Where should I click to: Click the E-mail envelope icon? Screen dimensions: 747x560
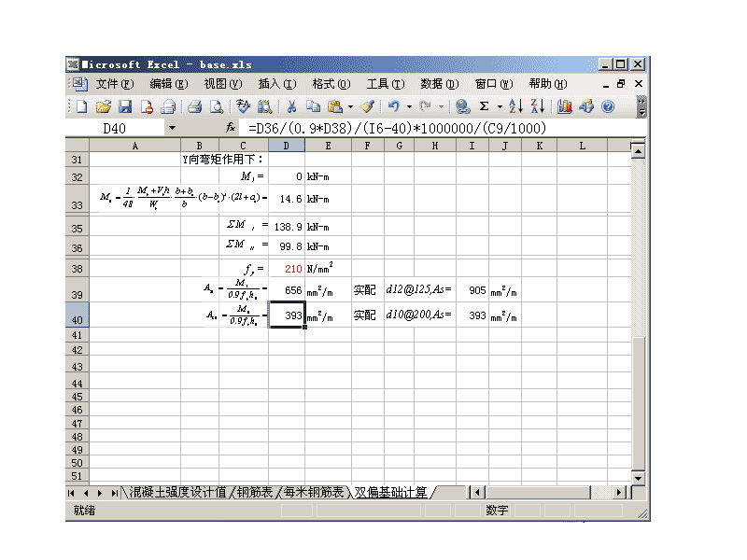tap(168, 106)
